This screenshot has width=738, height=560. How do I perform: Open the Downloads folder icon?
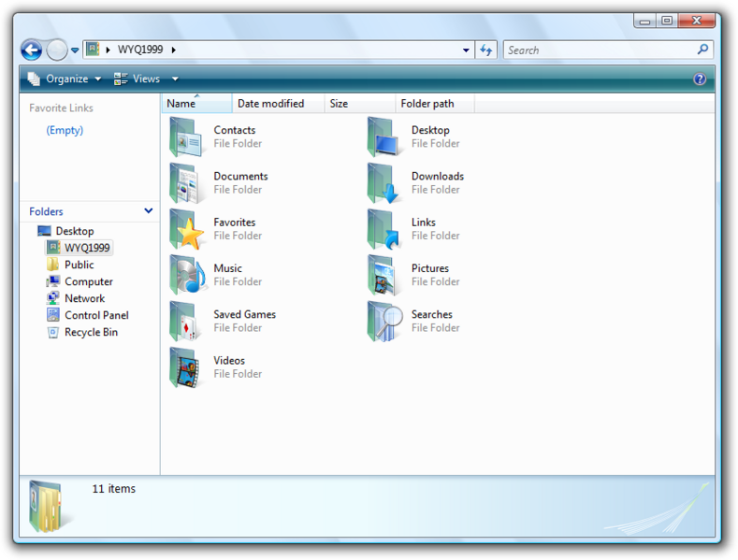(x=384, y=183)
